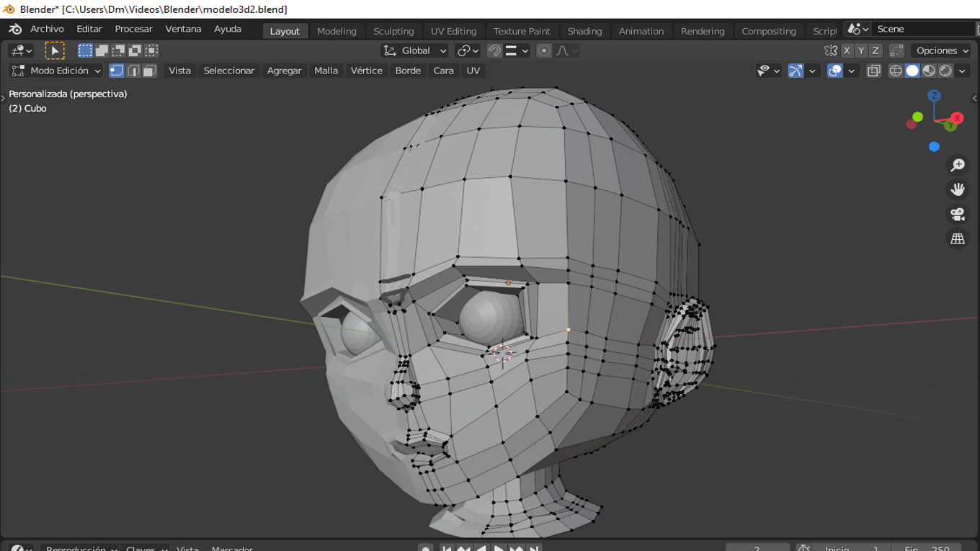Open the Editar menu
This screenshot has width=980, height=551.
[89, 30]
